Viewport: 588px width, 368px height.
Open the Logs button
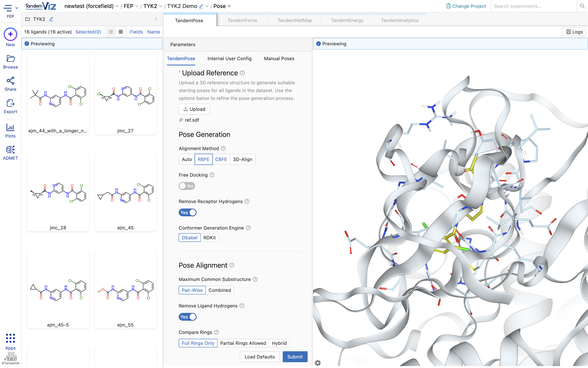[x=574, y=32]
